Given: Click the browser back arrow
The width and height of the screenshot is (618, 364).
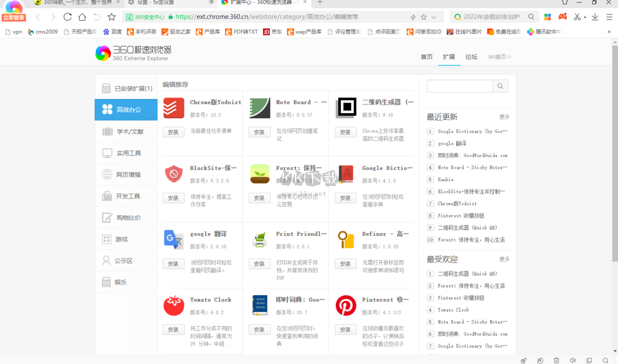Looking at the screenshot, I should [38, 17].
